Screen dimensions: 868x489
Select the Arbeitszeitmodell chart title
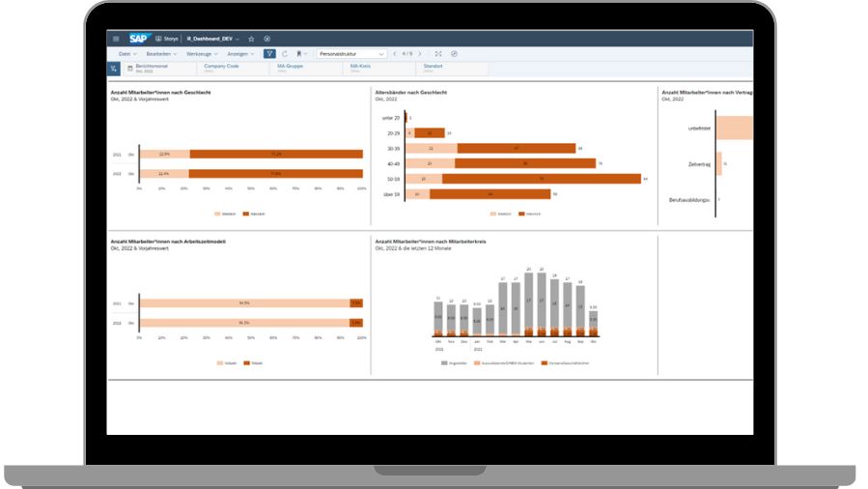168,242
